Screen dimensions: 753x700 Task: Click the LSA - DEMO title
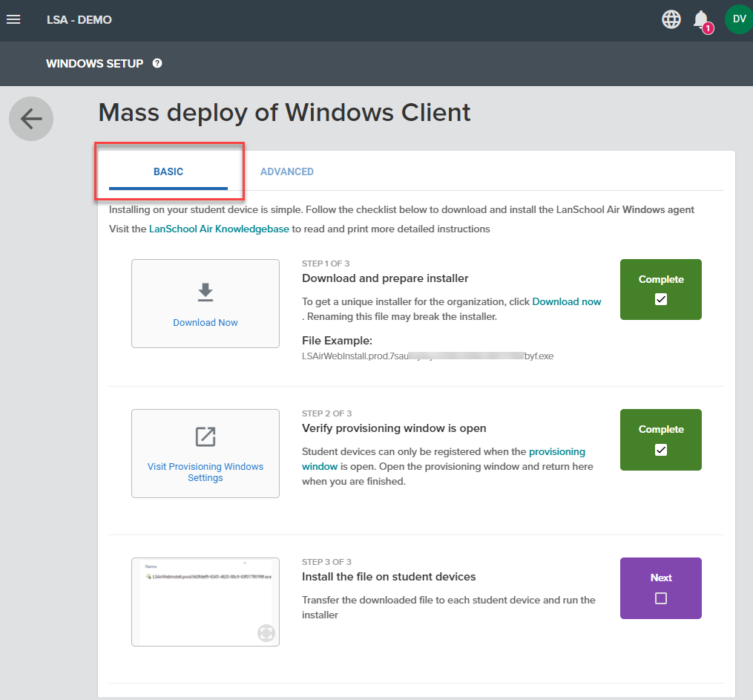tap(79, 20)
